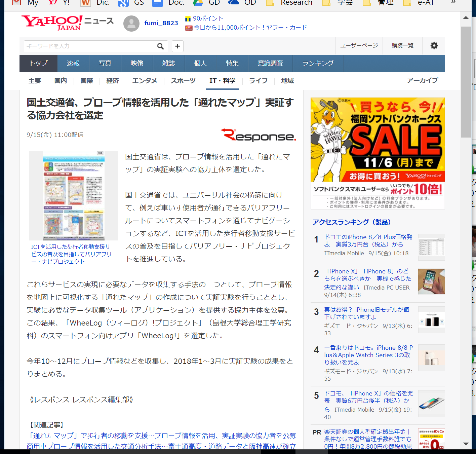This screenshot has width=476, height=454.
Task: Go to the 経済 category
Action: pyautogui.click(x=113, y=81)
